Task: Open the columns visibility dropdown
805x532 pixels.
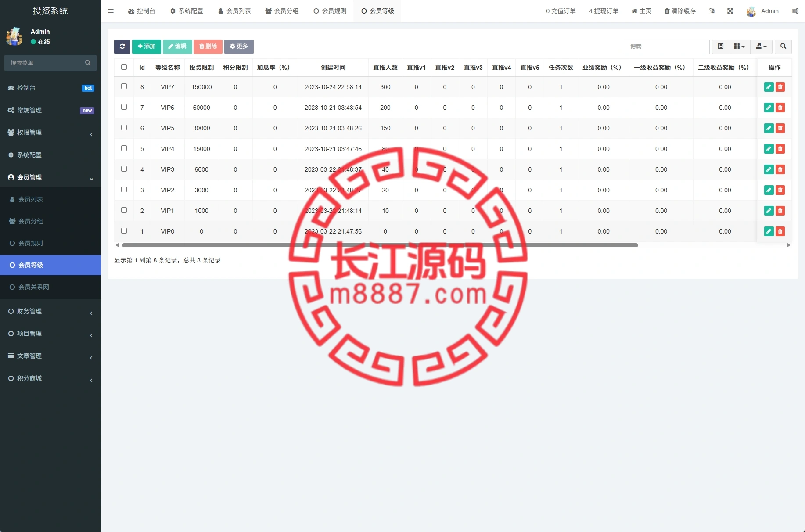Action: (740, 47)
